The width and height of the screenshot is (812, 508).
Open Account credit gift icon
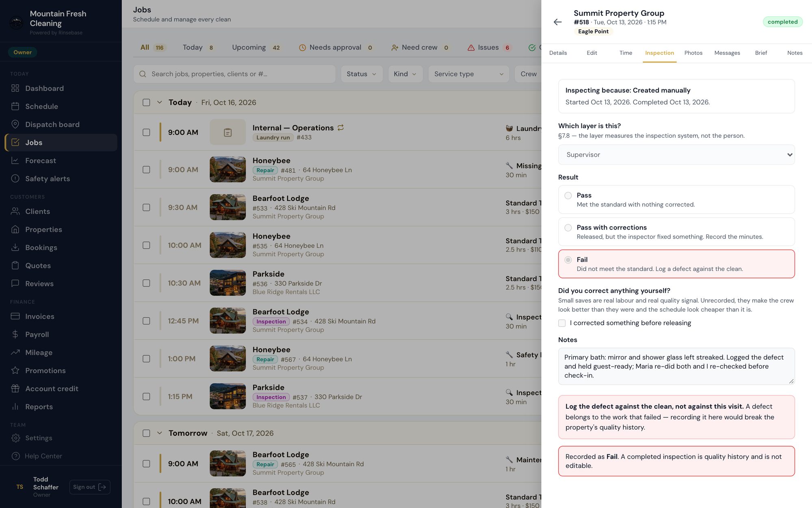(15, 389)
